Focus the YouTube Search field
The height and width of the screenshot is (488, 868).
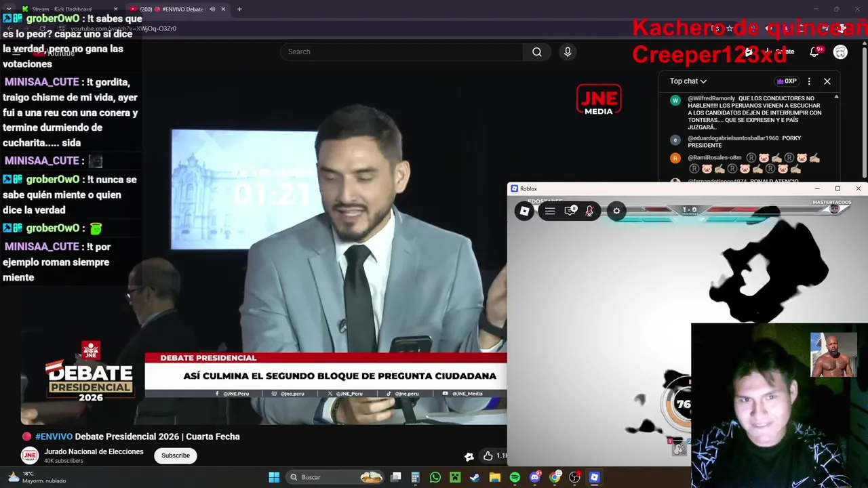tap(401, 52)
